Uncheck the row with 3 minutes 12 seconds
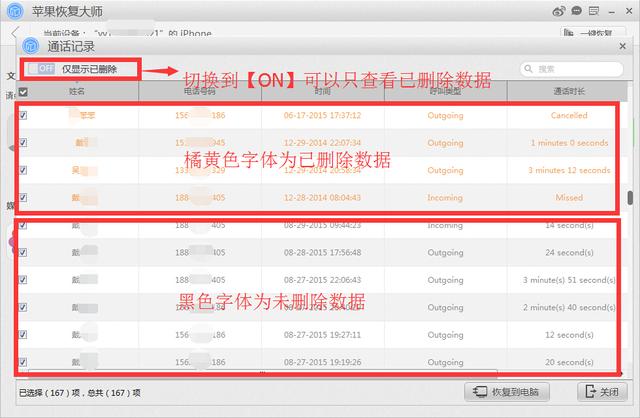The width and height of the screenshot is (640, 418). coord(23,170)
